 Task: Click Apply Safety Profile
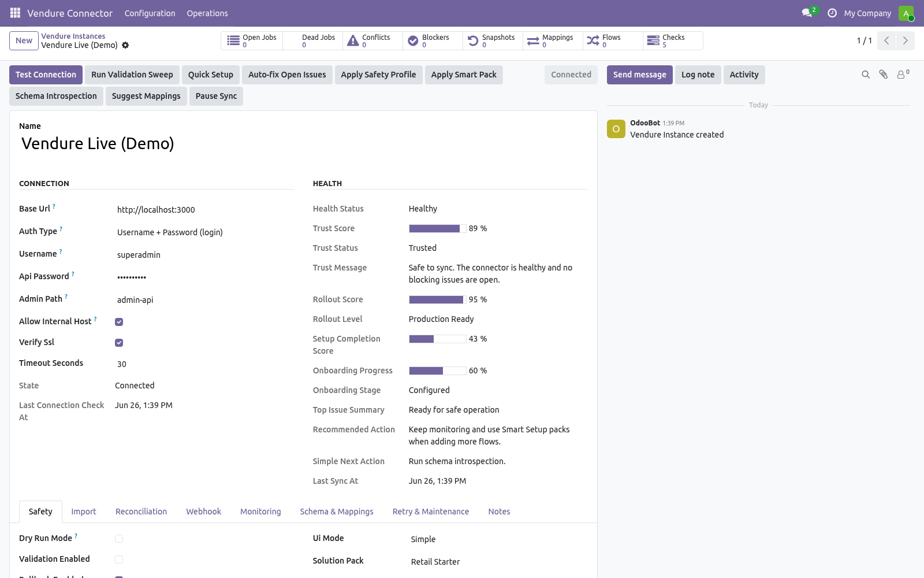pyautogui.click(x=378, y=75)
